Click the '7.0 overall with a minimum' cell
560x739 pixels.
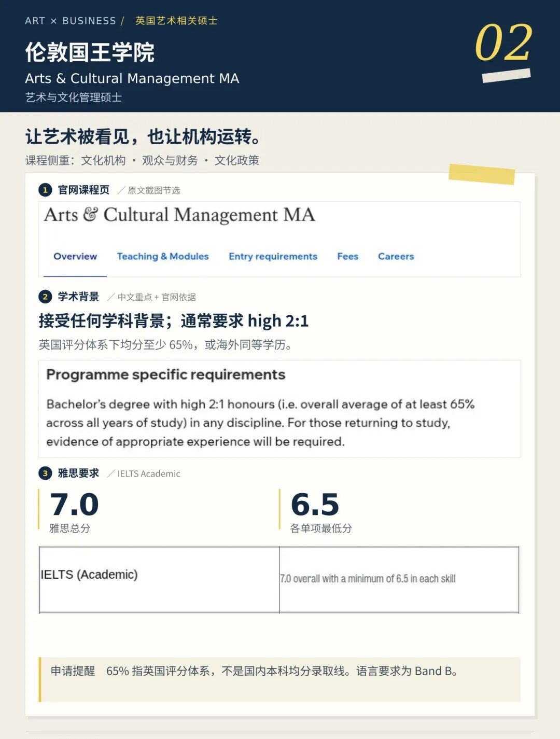coord(399,579)
